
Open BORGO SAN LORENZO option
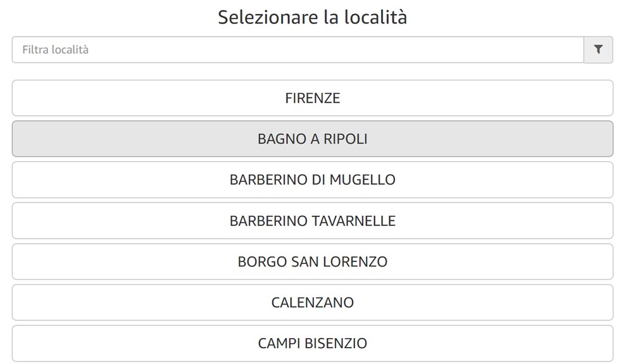(313, 261)
